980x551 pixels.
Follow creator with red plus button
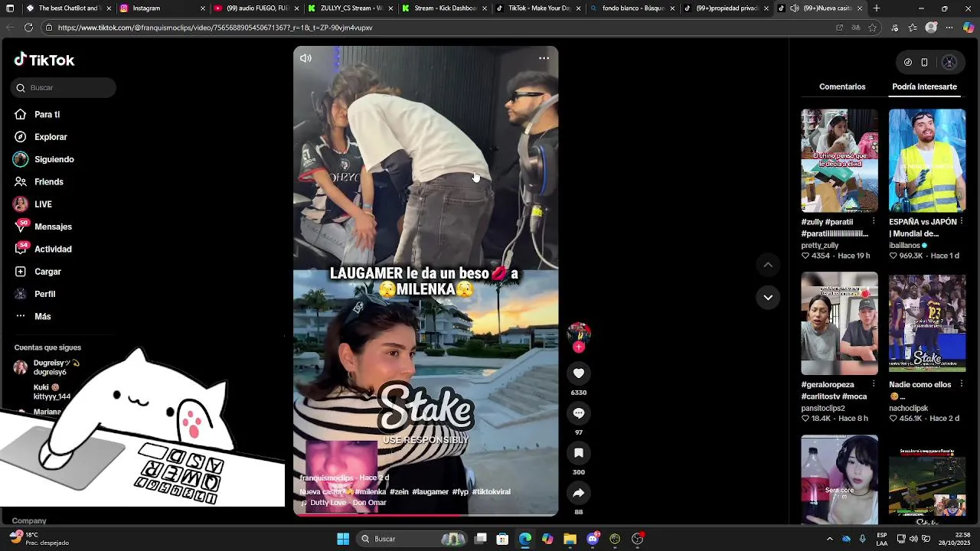(579, 347)
